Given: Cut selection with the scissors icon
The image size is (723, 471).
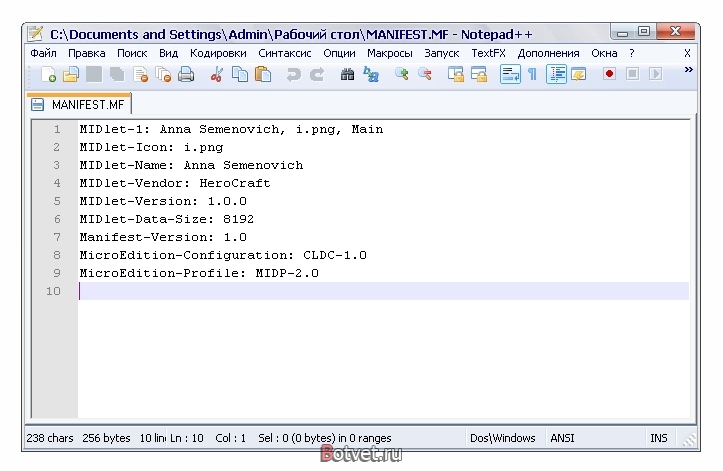Looking at the screenshot, I should click(216, 74).
